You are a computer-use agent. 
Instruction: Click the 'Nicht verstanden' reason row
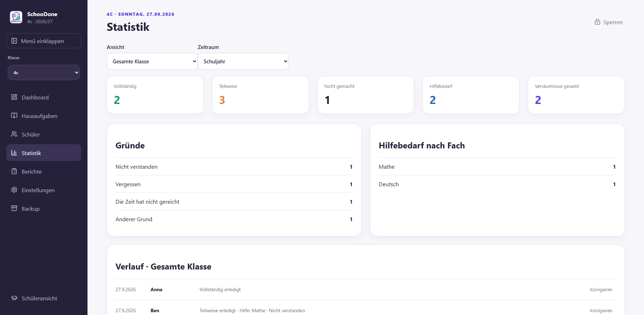[234, 167]
